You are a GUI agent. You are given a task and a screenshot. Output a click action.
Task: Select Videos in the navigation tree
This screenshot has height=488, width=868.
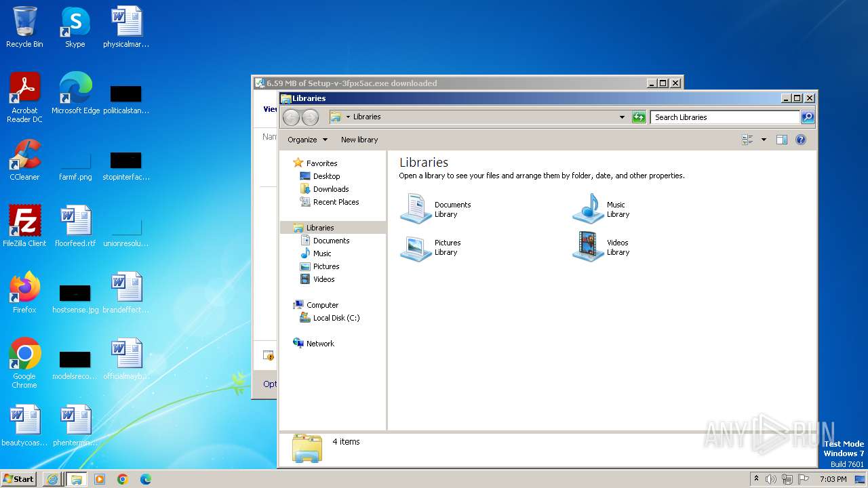323,279
